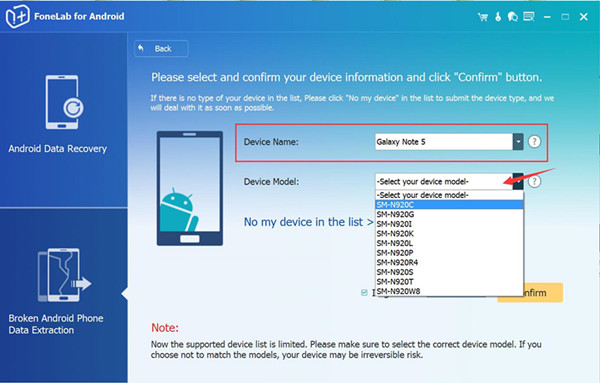Choose SM-N920L from the model list
This screenshot has width=600, height=383.
coord(449,243)
